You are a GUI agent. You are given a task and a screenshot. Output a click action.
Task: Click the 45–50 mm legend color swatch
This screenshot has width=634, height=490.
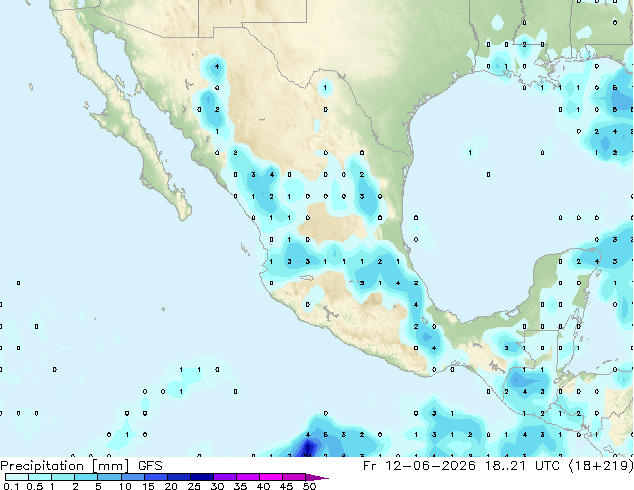294,477
